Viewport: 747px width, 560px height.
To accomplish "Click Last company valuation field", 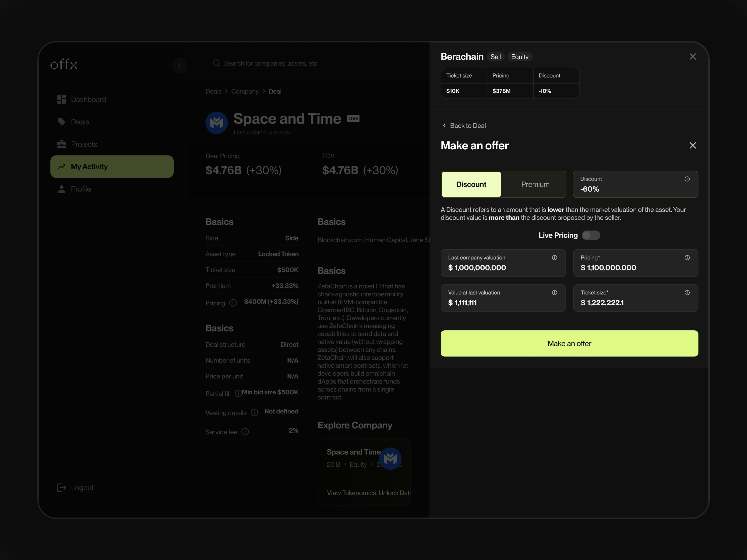I will point(503,263).
